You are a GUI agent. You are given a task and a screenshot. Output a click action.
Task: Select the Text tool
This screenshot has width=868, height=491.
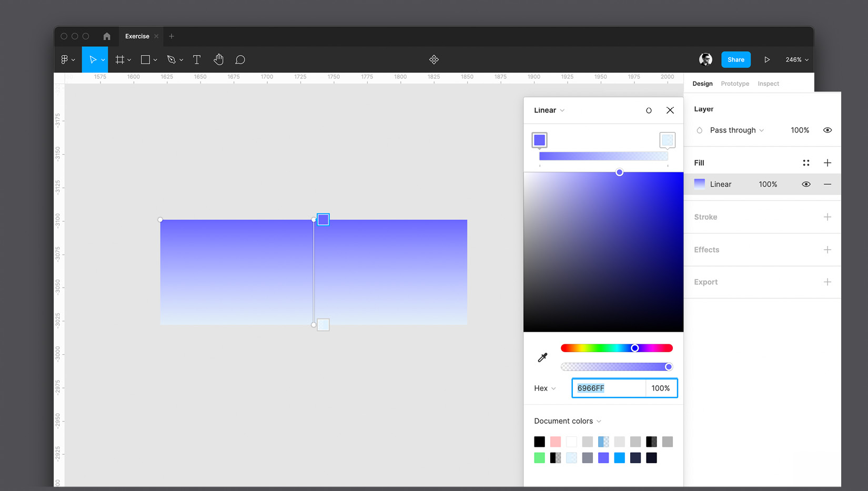pyautogui.click(x=197, y=60)
